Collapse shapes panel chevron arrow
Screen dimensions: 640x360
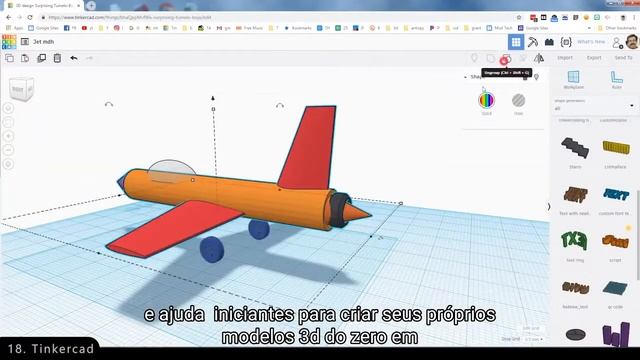[x=549, y=207]
